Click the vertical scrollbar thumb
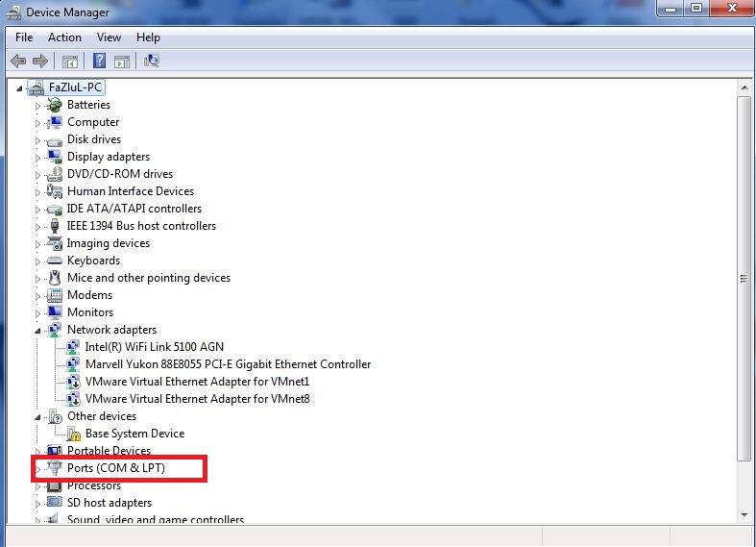This screenshot has height=547, width=756. (x=744, y=279)
